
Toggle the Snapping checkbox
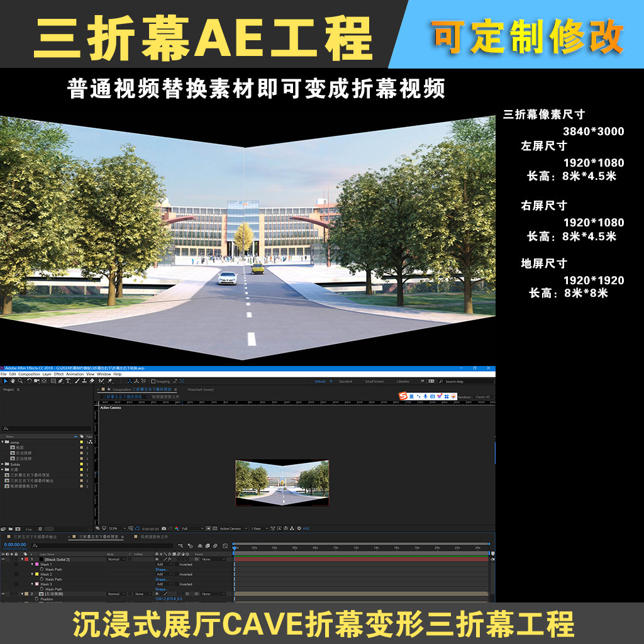pyautogui.click(x=153, y=381)
